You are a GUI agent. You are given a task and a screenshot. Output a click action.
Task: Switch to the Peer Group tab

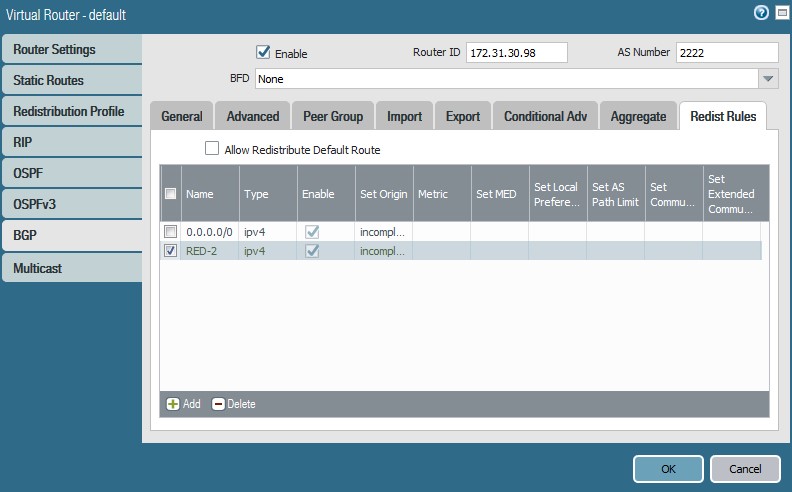click(333, 116)
